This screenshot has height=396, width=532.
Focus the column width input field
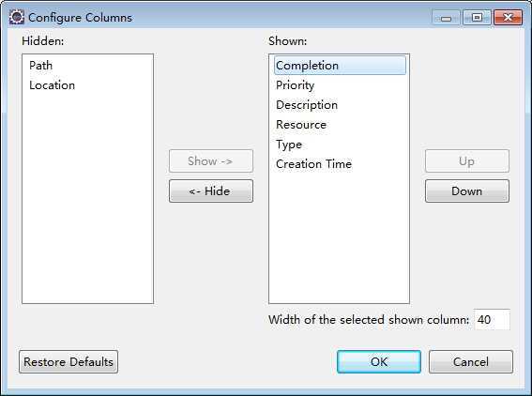coord(492,319)
